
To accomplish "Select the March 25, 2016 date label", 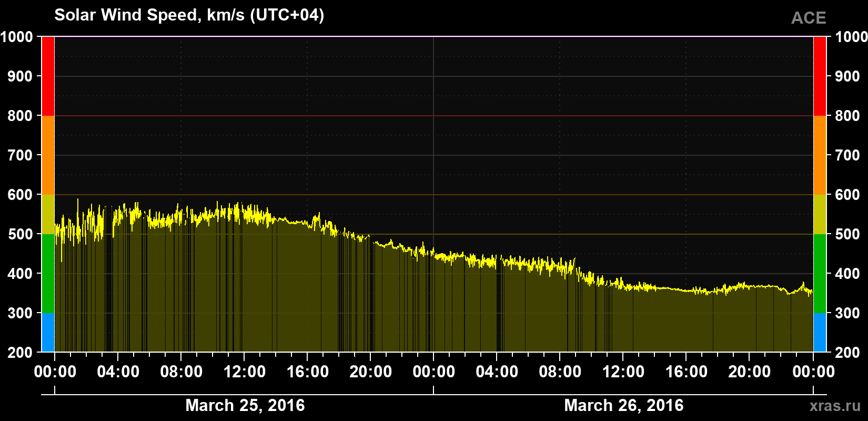I will pos(245,405).
